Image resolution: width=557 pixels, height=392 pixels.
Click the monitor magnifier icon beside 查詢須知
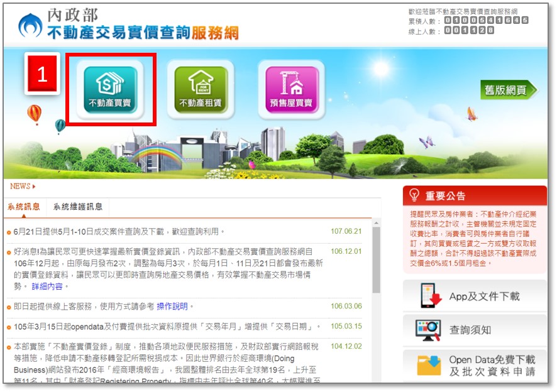(428, 330)
